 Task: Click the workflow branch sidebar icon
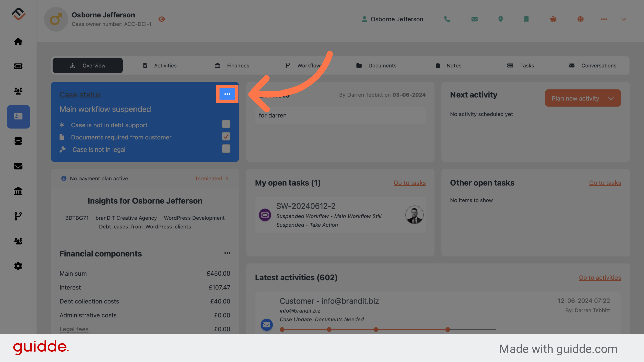(x=18, y=216)
